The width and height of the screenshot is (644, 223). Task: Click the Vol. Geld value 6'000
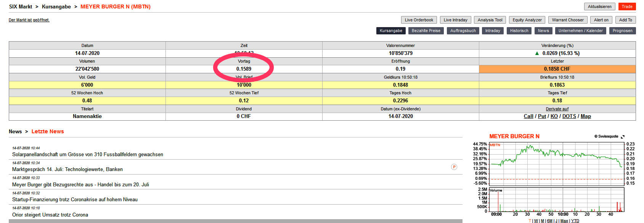87,85
